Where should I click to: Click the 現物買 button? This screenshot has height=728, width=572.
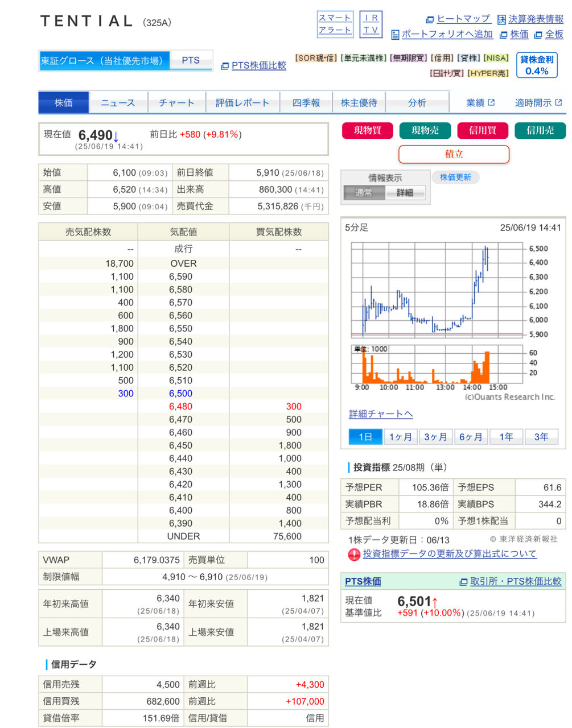point(368,130)
